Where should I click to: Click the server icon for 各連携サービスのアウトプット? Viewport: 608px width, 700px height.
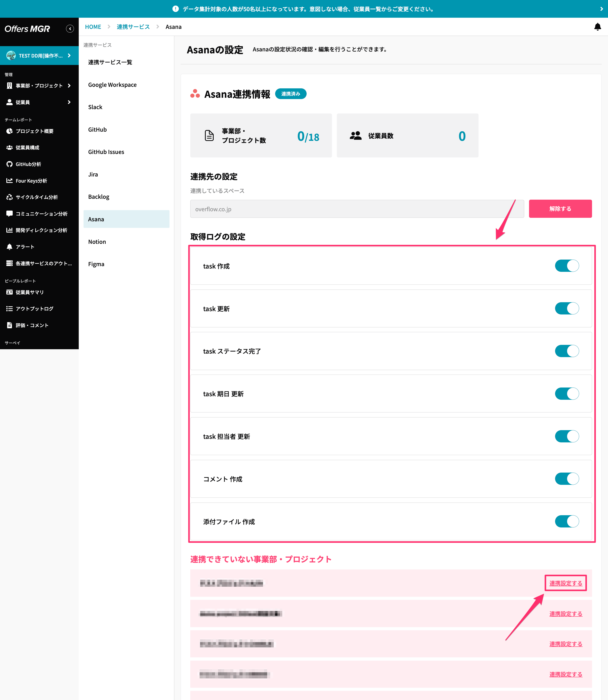coord(9,263)
